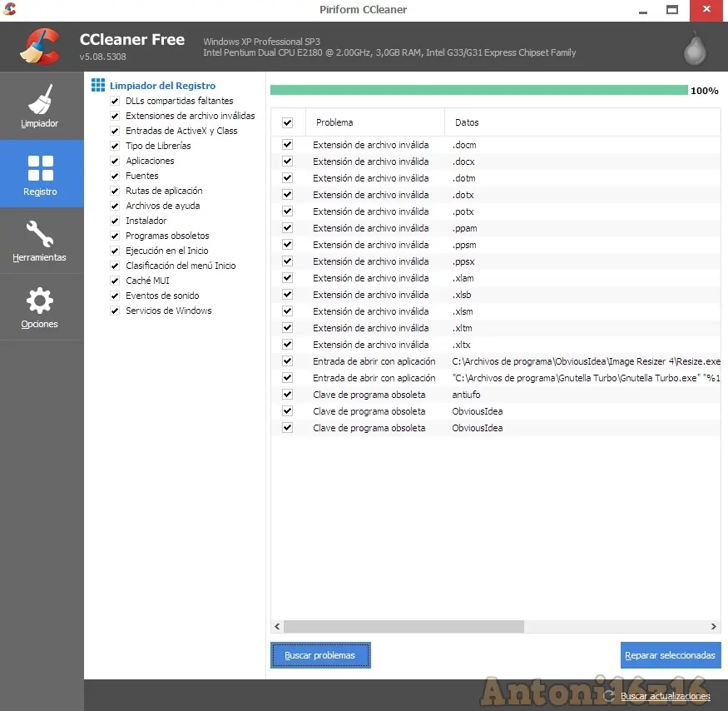Open the Herramientas tools section
The height and width of the screenshot is (711, 728).
pyautogui.click(x=40, y=241)
